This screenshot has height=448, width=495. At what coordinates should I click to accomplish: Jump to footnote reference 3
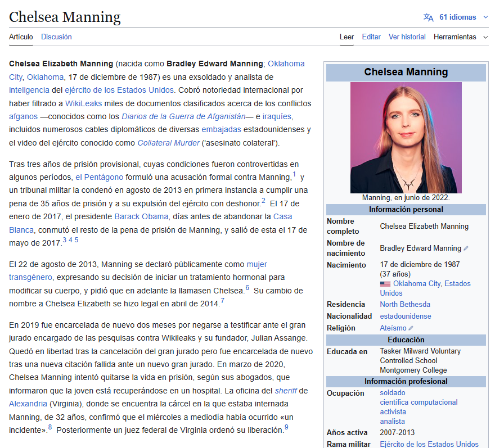[x=64, y=240]
